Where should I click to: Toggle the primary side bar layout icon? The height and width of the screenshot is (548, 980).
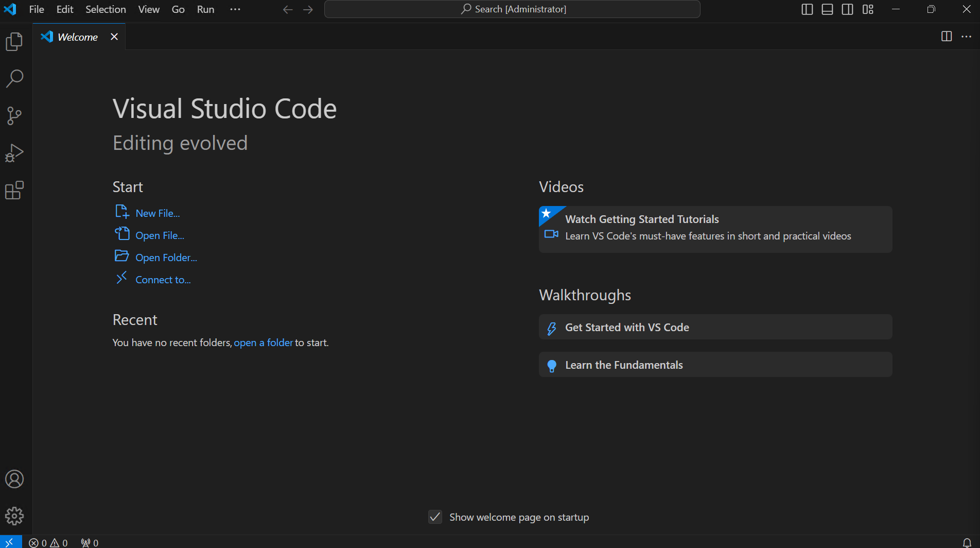[807, 9]
